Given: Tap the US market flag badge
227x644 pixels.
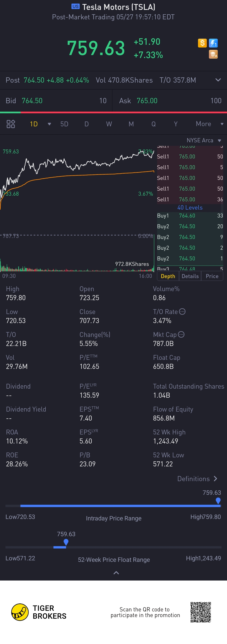Looking at the screenshot, I should (75, 7).
